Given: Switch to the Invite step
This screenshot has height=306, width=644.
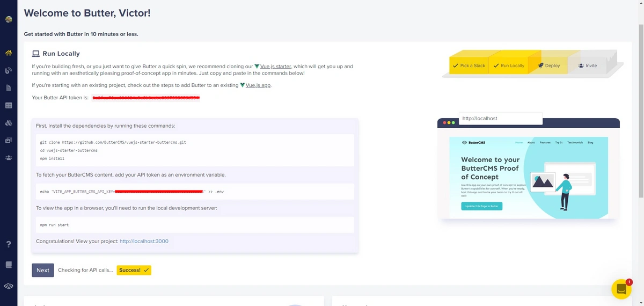Looking at the screenshot, I should (588, 65).
